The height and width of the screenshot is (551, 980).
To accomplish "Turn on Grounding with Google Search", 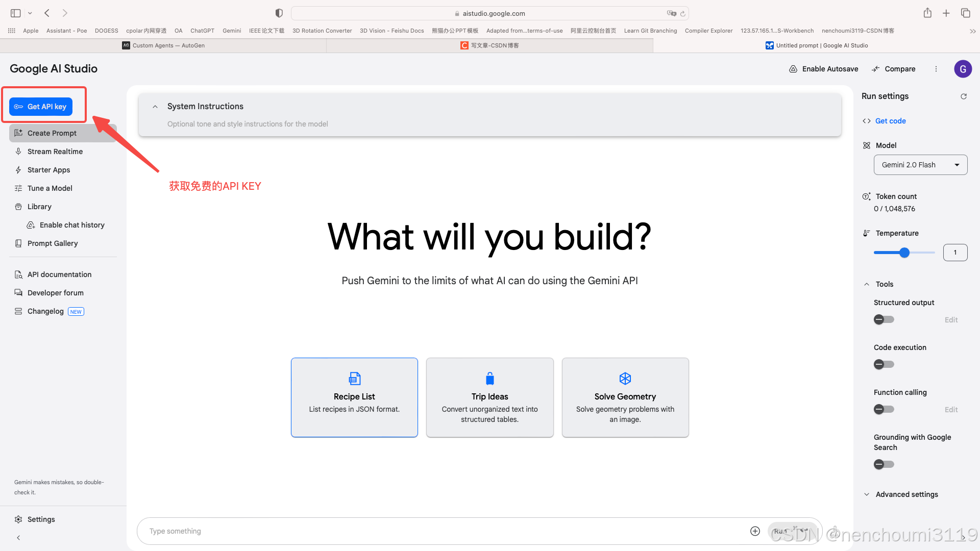I will click(884, 465).
